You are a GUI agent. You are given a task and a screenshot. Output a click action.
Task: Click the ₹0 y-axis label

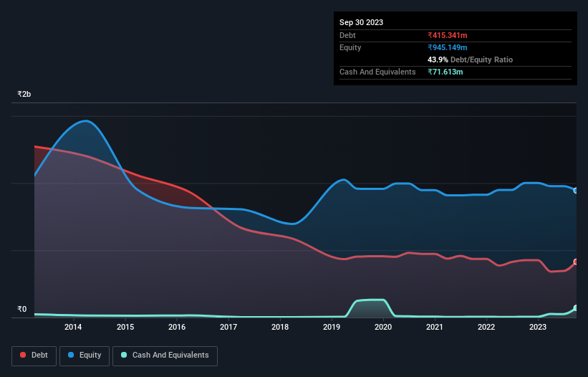pyautogui.click(x=21, y=310)
